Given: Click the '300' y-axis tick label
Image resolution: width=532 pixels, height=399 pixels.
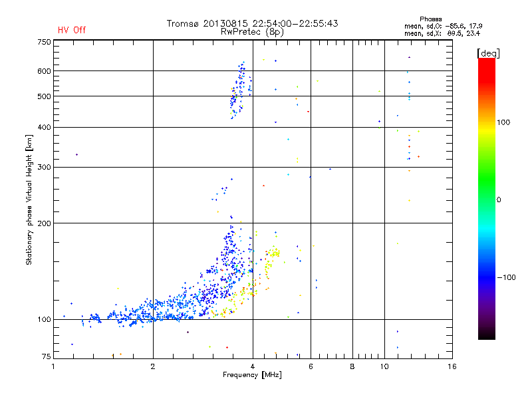Looking at the screenshot, I should [x=44, y=168].
